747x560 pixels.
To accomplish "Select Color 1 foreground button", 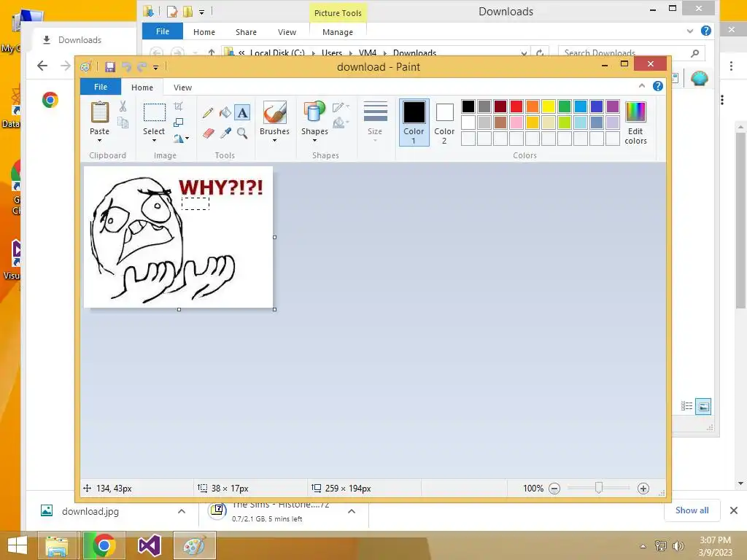I will 414,122.
